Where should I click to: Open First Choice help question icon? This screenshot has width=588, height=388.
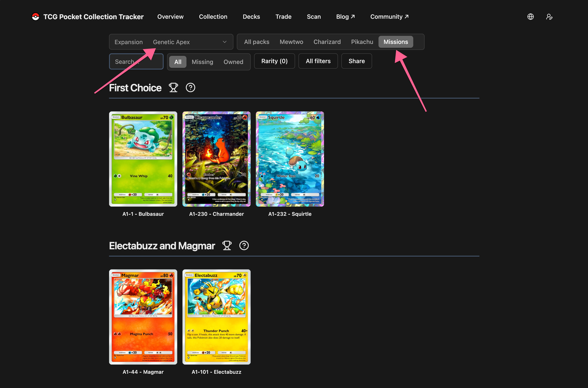pos(190,88)
